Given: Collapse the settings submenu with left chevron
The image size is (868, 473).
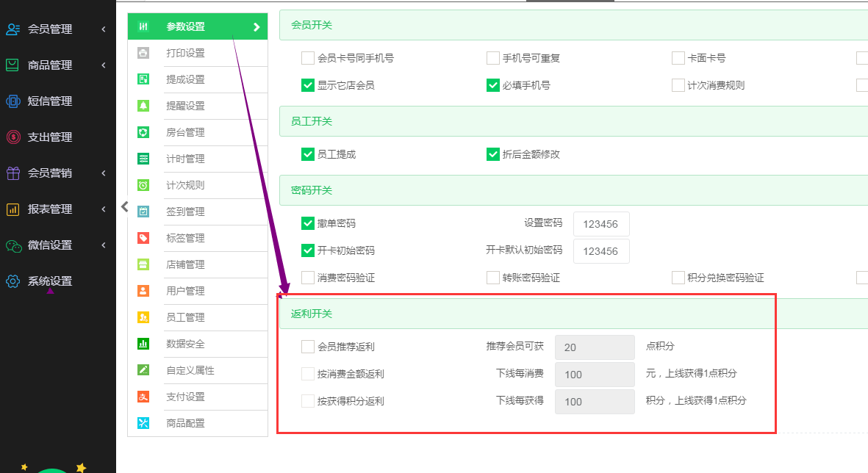Looking at the screenshot, I should pyautogui.click(x=124, y=206).
